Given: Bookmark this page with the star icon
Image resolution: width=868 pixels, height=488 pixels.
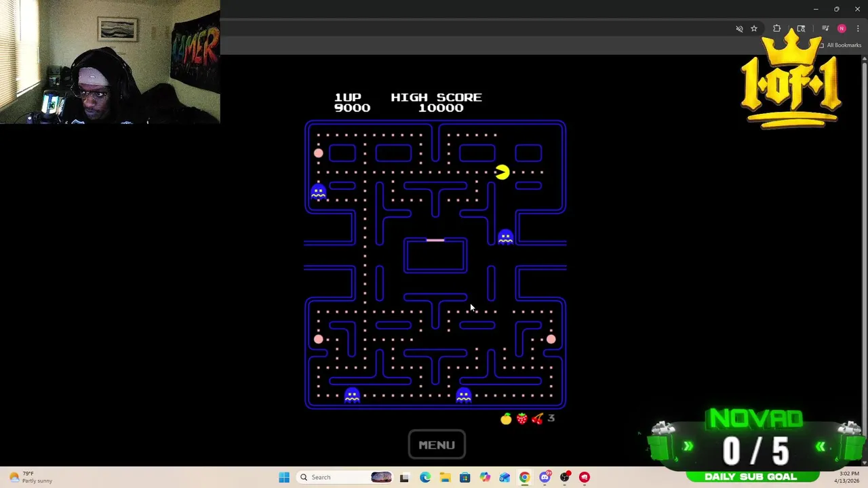Looking at the screenshot, I should (x=753, y=28).
